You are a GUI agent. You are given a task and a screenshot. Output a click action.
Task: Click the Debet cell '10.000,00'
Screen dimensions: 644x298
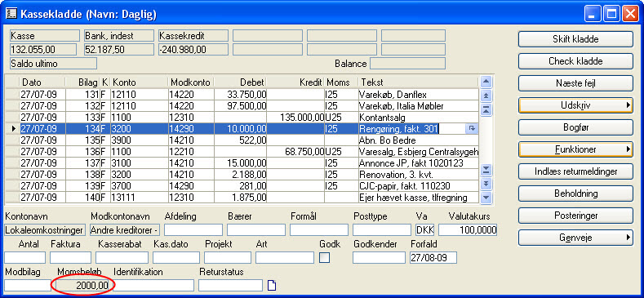pos(240,129)
